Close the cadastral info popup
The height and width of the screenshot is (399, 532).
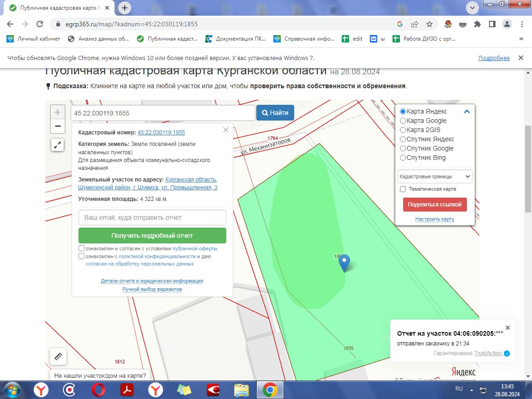(x=226, y=130)
